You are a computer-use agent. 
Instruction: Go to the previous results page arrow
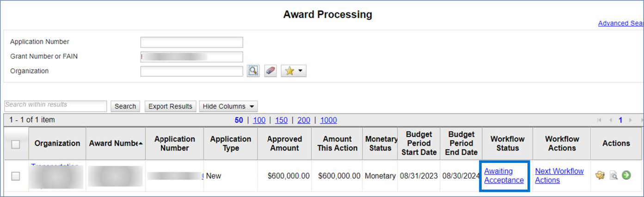[x=610, y=120]
